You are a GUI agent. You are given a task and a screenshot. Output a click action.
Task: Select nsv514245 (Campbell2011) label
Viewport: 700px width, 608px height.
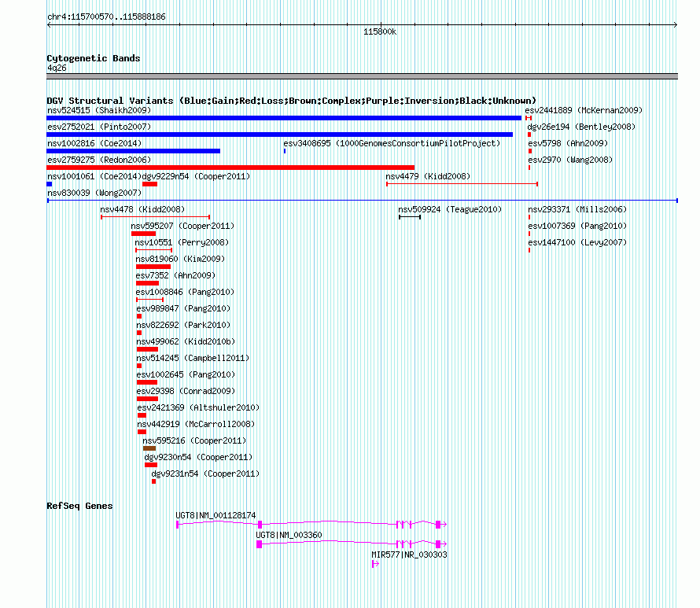[193, 358]
